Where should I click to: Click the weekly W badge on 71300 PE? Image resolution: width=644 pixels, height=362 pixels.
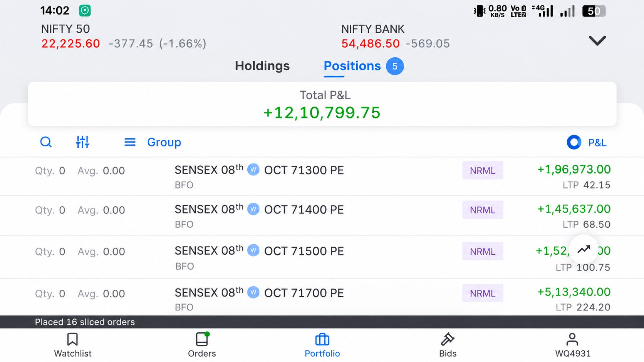(x=253, y=170)
